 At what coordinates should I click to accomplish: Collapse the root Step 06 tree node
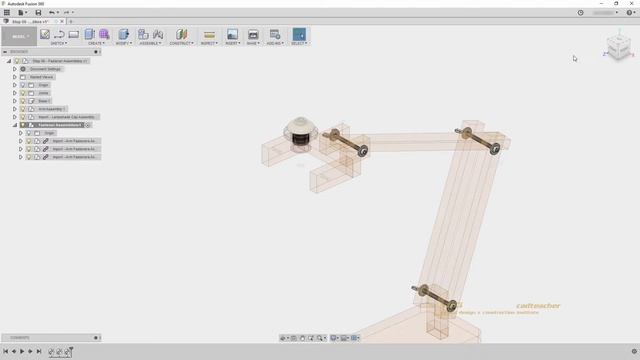(9, 61)
